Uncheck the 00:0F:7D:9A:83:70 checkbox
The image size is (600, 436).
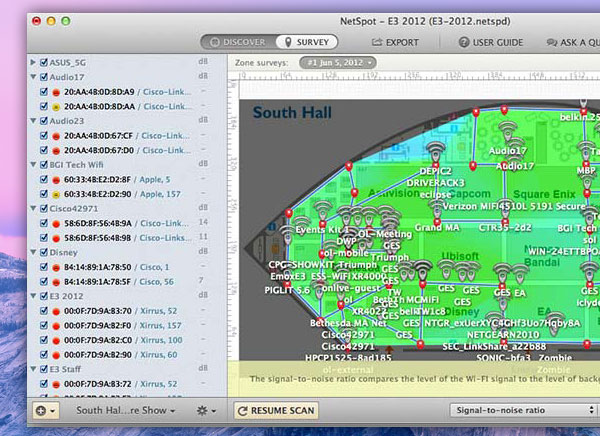(x=44, y=310)
